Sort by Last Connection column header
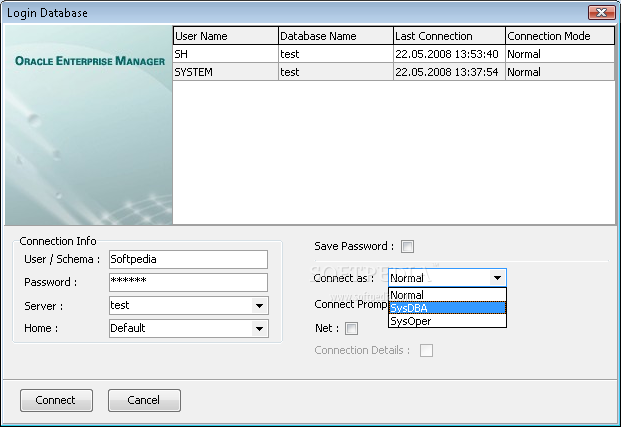Viewport: 621px width, 427px height. click(450, 36)
